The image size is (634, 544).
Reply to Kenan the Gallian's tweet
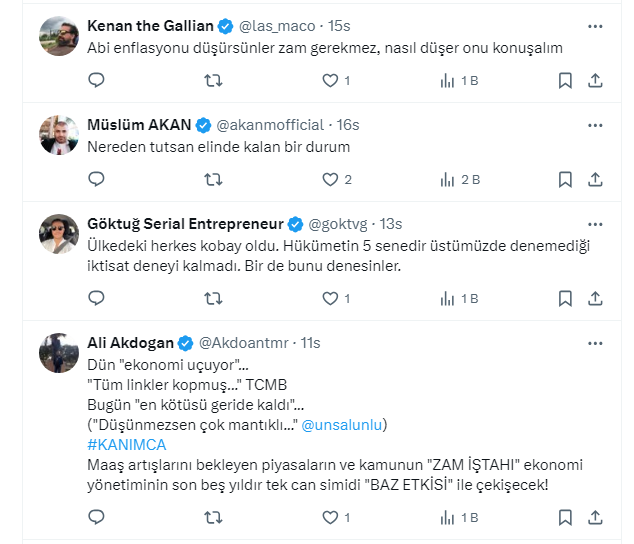pyautogui.click(x=96, y=80)
